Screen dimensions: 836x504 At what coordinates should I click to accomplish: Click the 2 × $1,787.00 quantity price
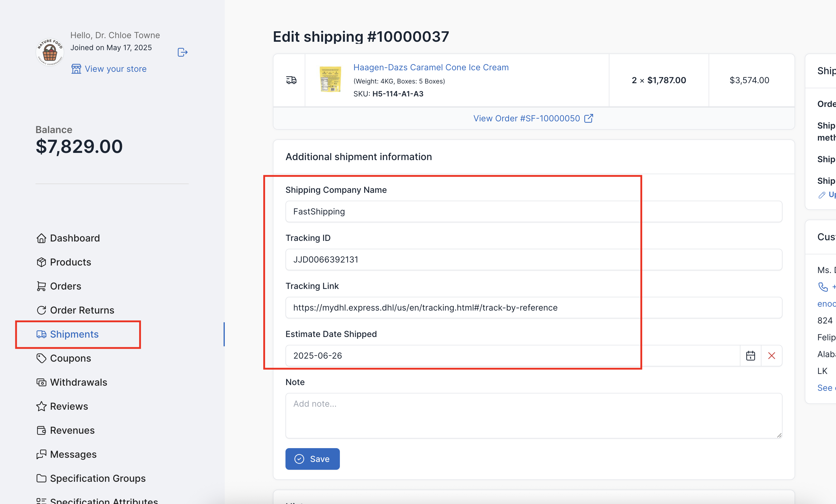click(x=659, y=80)
